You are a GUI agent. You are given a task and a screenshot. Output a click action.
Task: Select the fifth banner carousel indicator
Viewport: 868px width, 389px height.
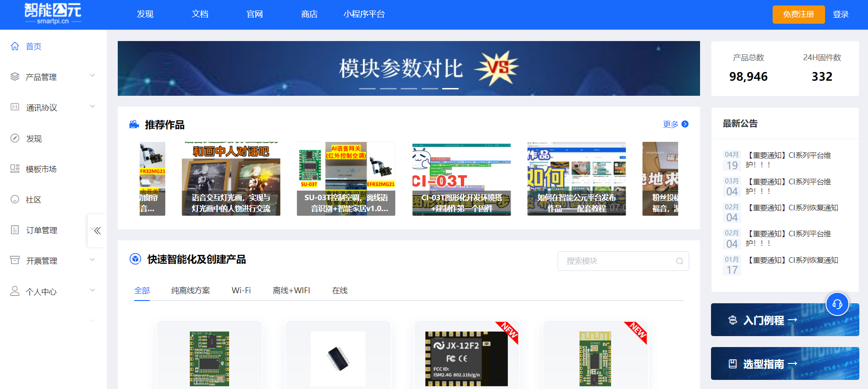450,88
